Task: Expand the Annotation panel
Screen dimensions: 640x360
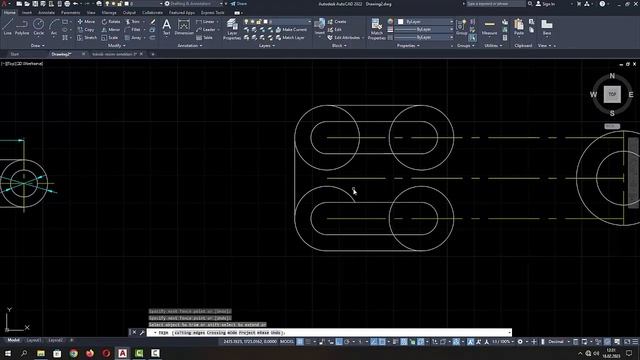Action: pyautogui.click(x=190, y=46)
